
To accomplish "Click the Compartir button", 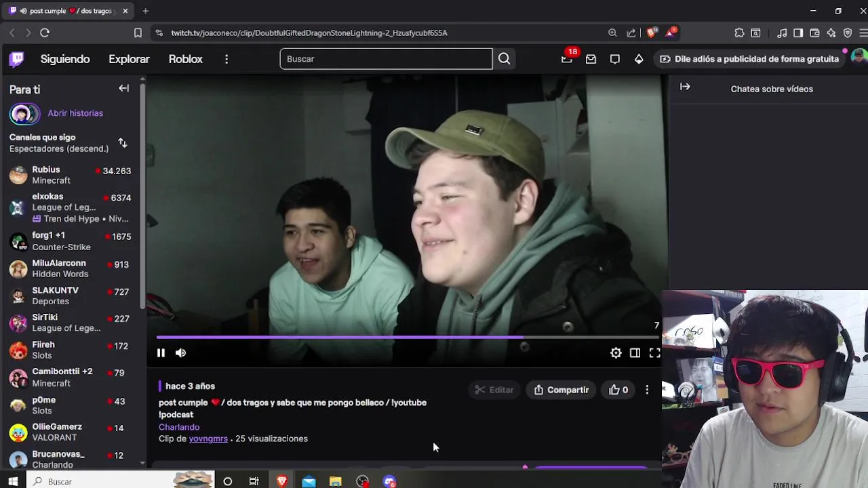I will point(561,390).
